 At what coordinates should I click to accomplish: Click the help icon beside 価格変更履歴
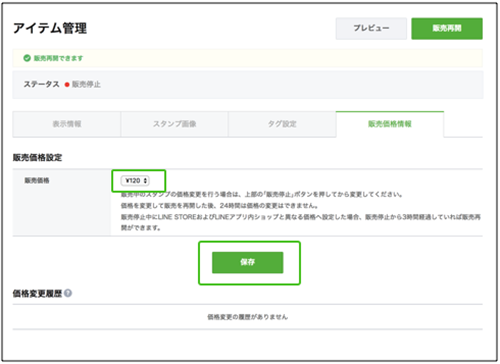68,293
